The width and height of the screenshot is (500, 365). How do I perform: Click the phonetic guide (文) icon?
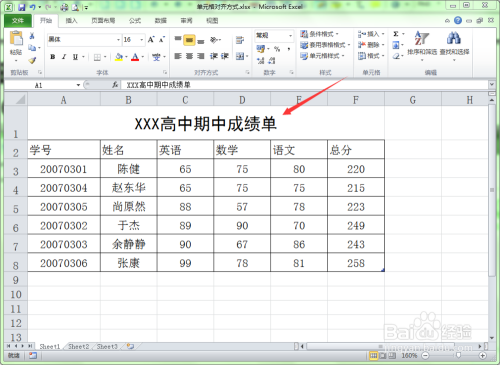pos(156,57)
